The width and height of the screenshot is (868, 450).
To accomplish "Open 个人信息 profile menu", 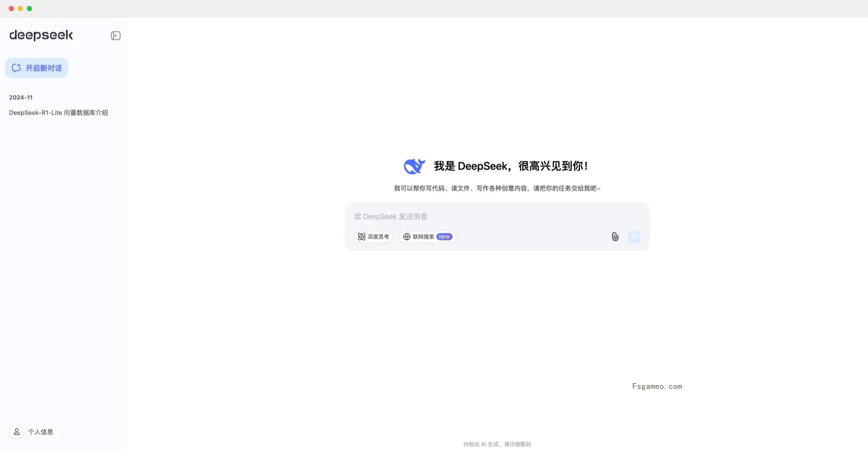I will 32,432.
